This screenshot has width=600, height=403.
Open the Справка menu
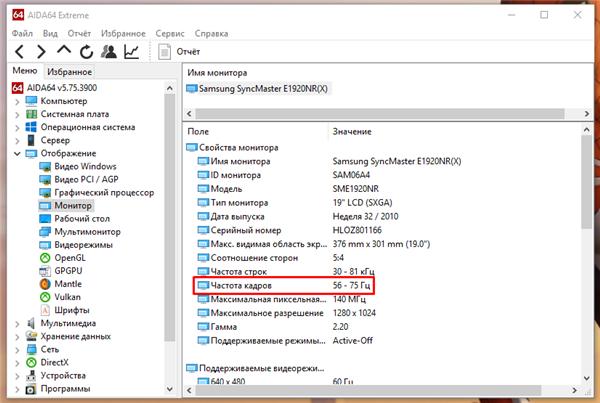pos(211,34)
